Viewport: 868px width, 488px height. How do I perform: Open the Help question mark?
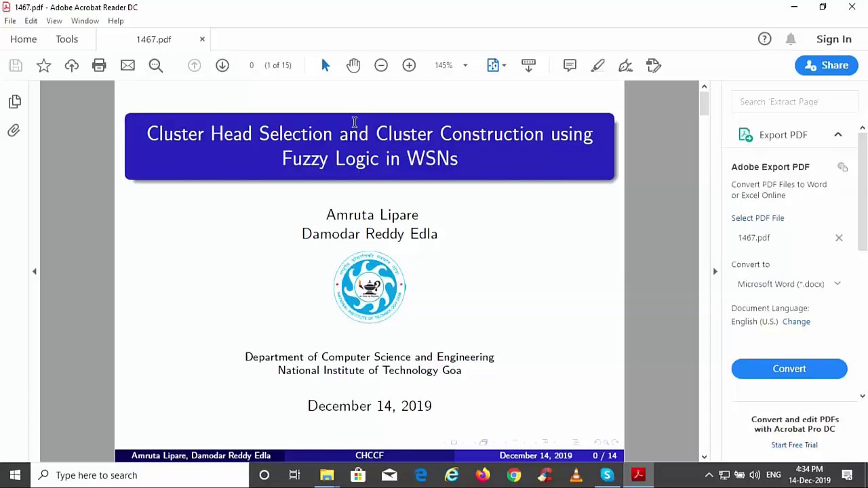tap(764, 39)
